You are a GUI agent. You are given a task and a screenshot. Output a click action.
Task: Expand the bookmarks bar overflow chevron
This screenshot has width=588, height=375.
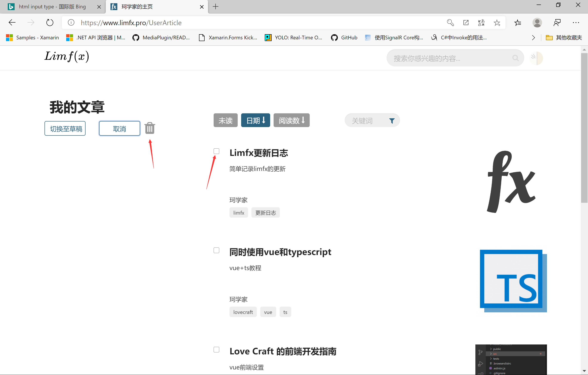[533, 38]
